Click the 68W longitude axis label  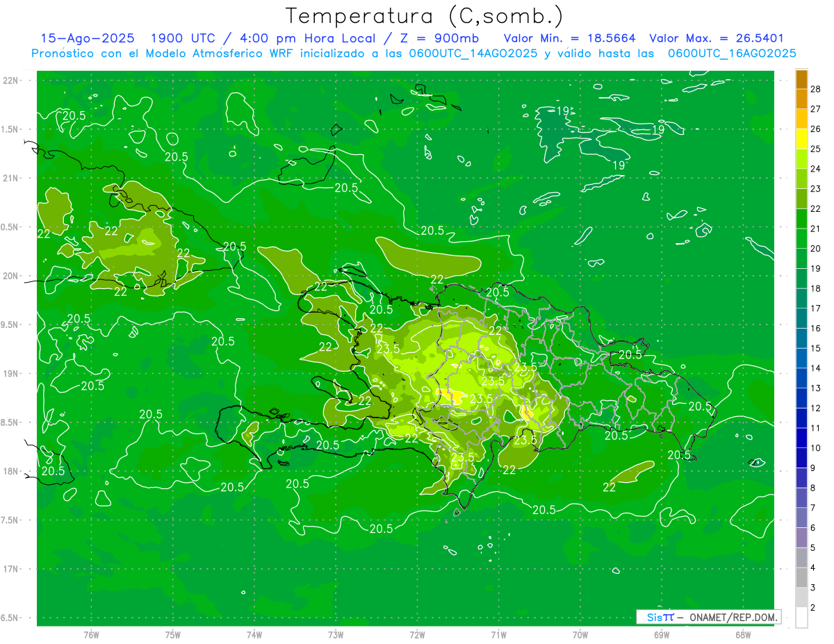pyautogui.click(x=743, y=634)
